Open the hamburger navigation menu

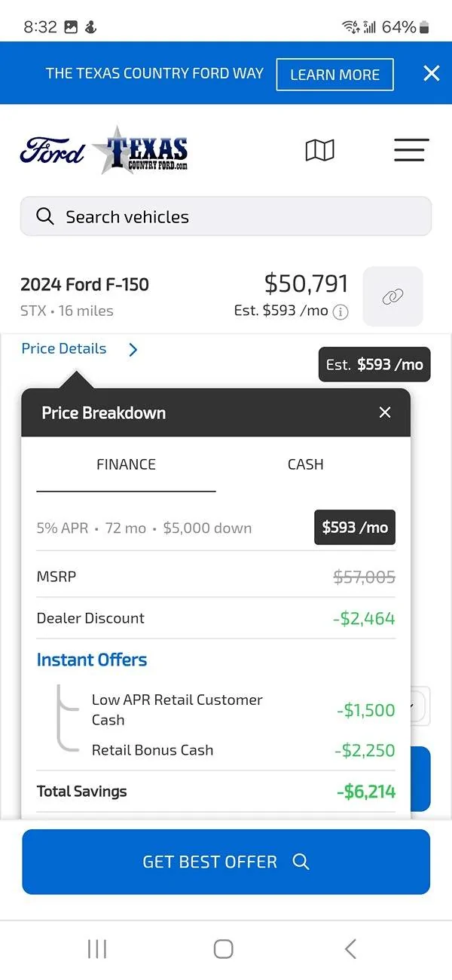[x=411, y=150]
